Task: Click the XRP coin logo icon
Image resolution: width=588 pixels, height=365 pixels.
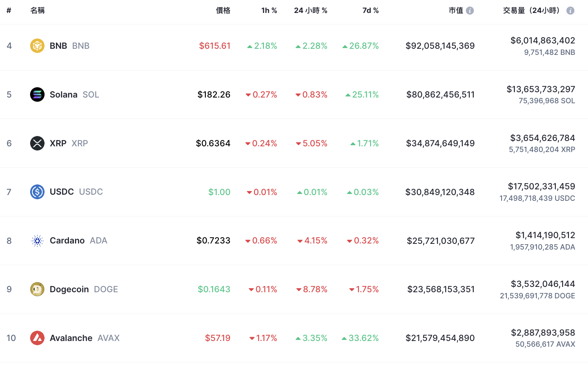Action: (37, 143)
